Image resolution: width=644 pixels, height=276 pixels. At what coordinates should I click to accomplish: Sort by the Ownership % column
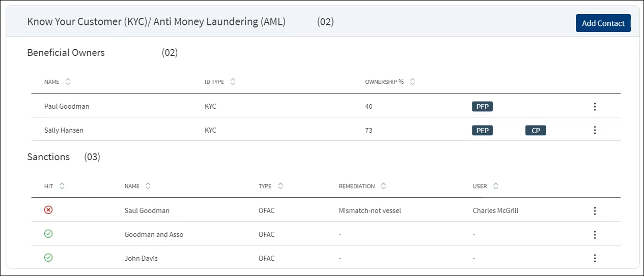click(412, 82)
